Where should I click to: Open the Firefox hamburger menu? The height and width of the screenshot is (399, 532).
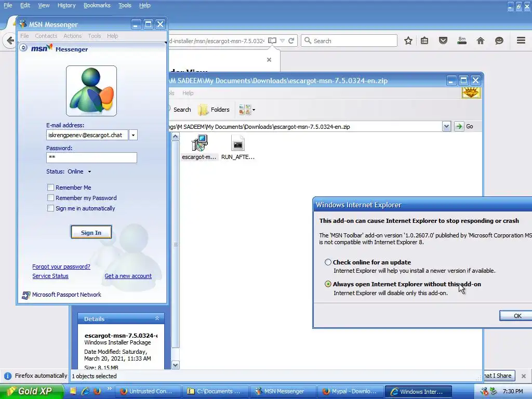coord(521,41)
